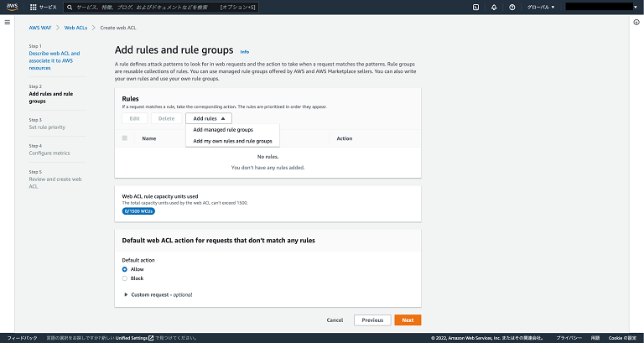
Task: Open the help question mark icon
Action: [x=512, y=7]
